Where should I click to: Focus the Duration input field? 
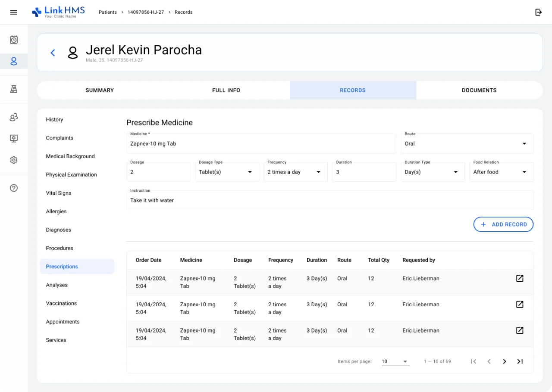[x=364, y=172]
